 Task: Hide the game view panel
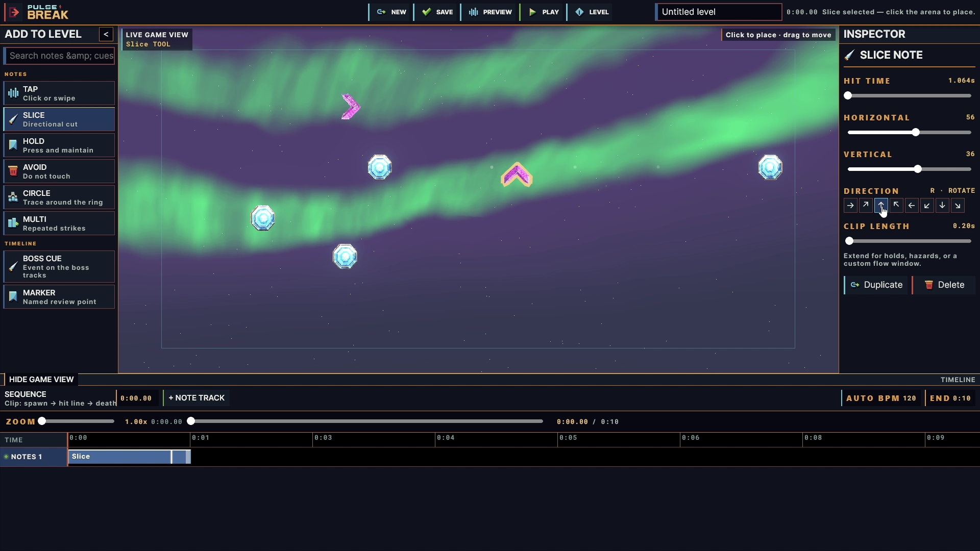point(41,380)
